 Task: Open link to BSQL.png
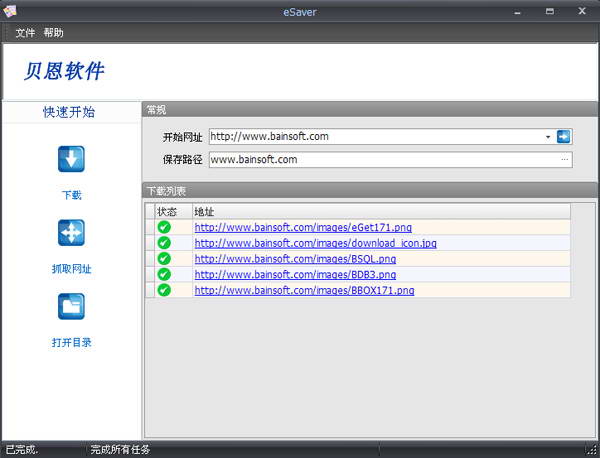[x=295, y=259]
